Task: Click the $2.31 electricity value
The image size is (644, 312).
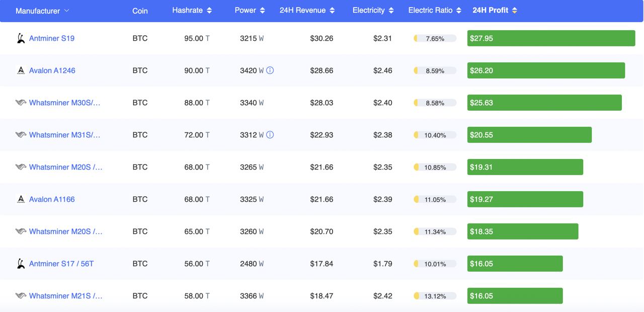Action: coord(382,38)
